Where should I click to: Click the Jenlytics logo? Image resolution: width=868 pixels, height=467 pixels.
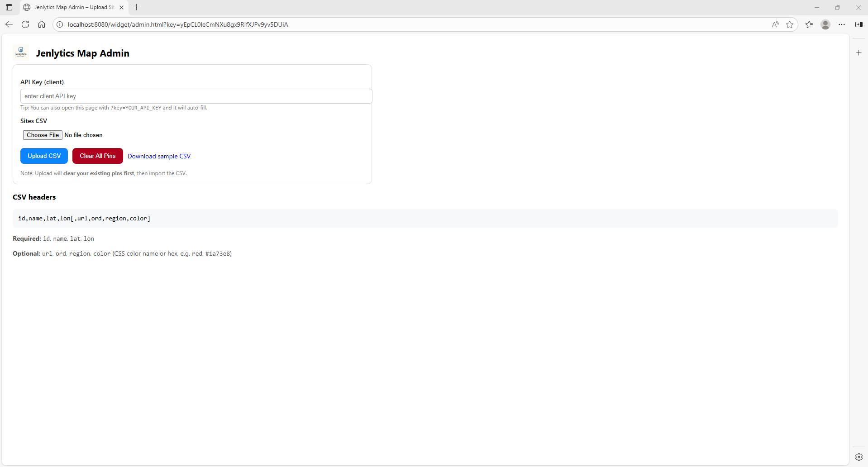[20, 52]
